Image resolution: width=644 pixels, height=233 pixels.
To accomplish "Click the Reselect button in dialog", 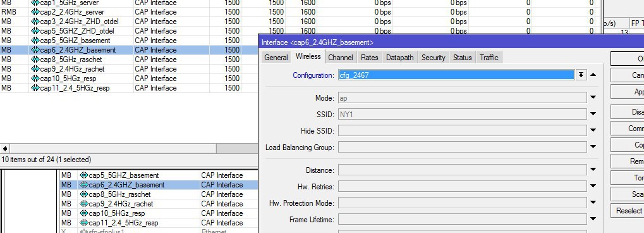I will (x=627, y=211).
